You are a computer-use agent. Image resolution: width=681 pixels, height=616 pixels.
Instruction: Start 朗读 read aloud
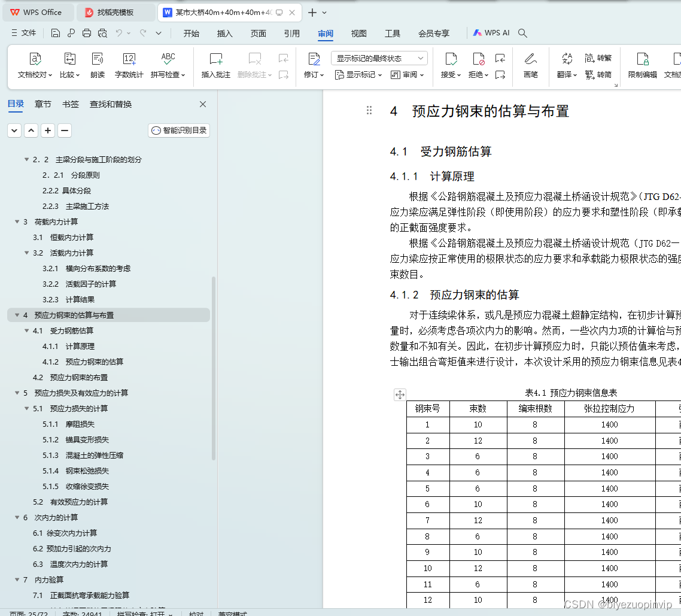pyautogui.click(x=98, y=65)
